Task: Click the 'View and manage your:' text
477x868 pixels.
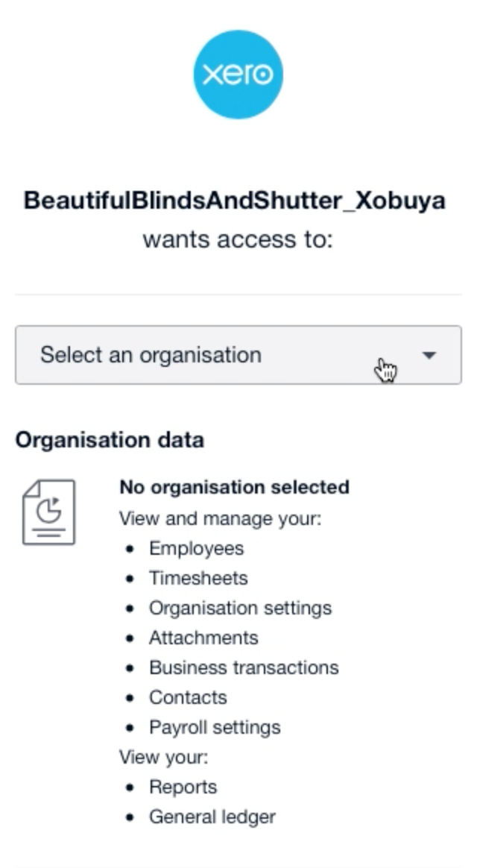Action: point(220,519)
